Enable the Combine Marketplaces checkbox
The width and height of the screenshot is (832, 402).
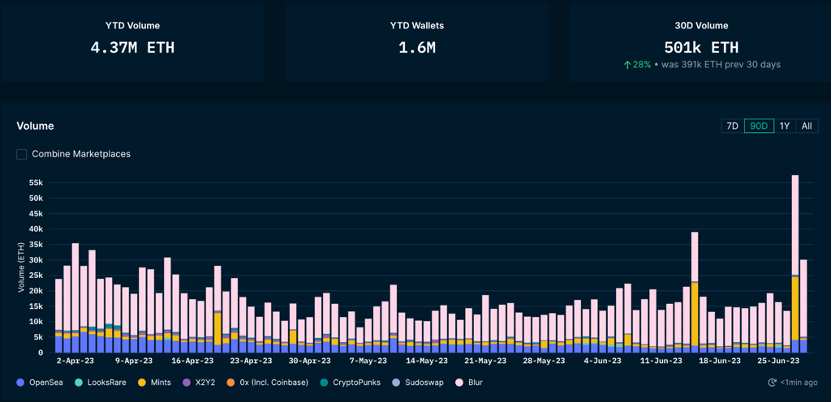(x=22, y=154)
